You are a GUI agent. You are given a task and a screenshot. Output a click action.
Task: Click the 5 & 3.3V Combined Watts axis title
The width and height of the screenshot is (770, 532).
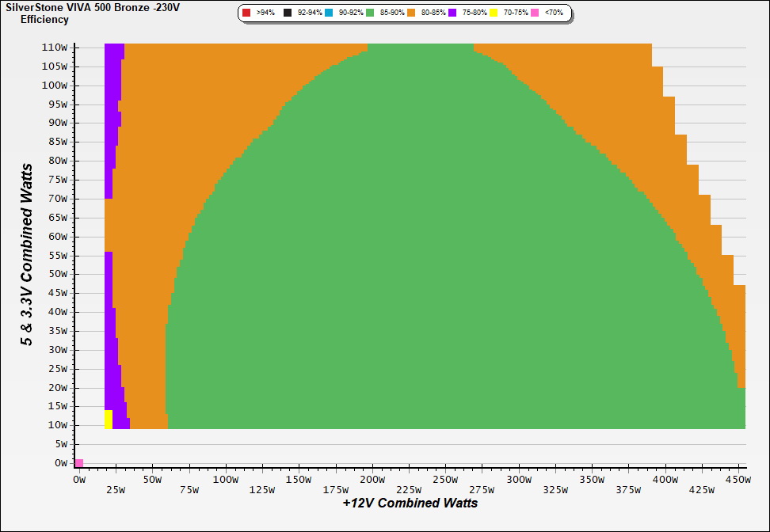point(27,254)
